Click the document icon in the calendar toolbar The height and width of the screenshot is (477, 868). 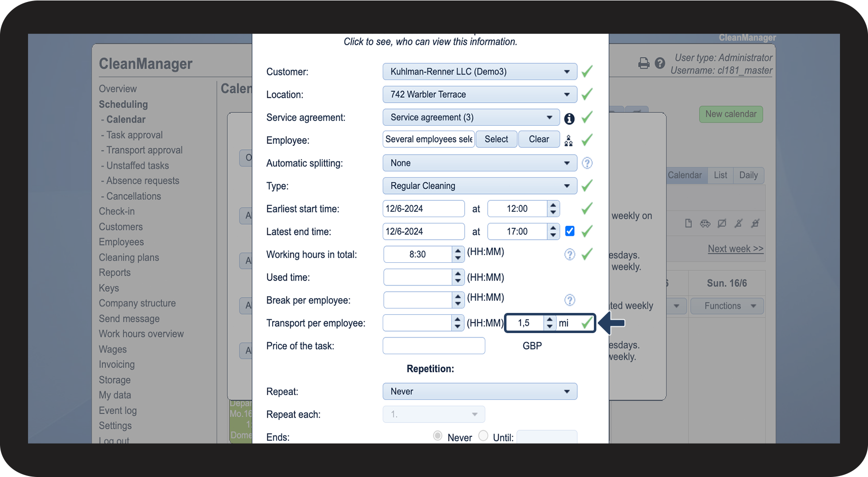pos(688,224)
